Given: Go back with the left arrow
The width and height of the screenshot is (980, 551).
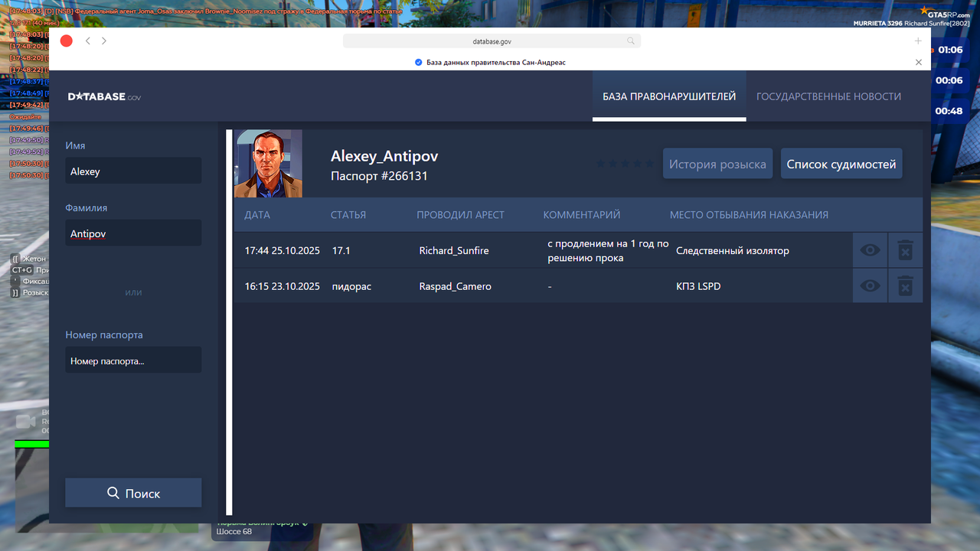Looking at the screenshot, I should tap(88, 41).
